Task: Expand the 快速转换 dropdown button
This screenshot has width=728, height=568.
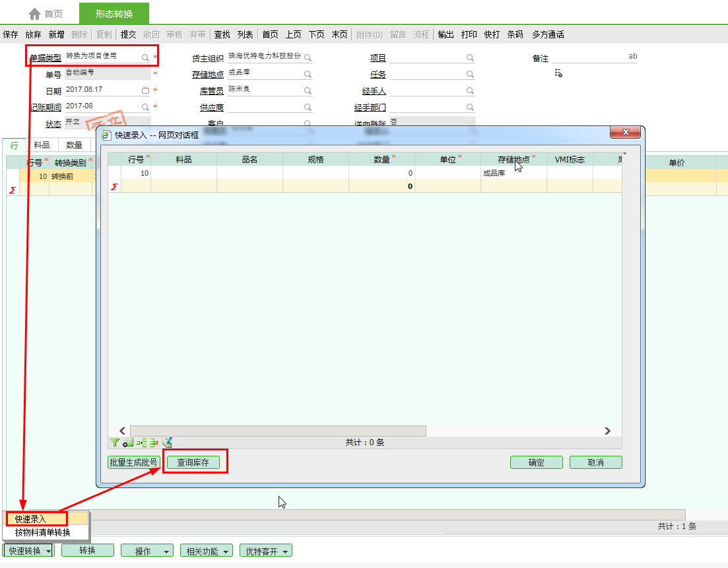Action: [x=49, y=551]
